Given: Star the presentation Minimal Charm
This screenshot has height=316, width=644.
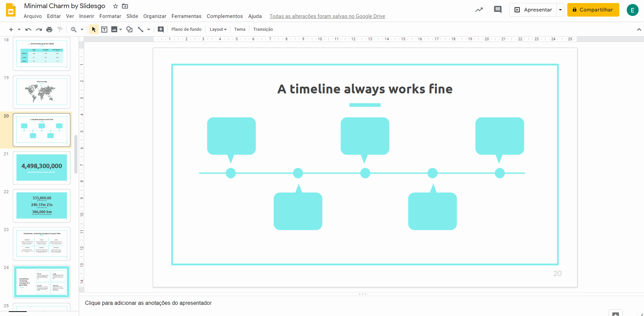Looking at the screenshot, I should tap(116, 6).
